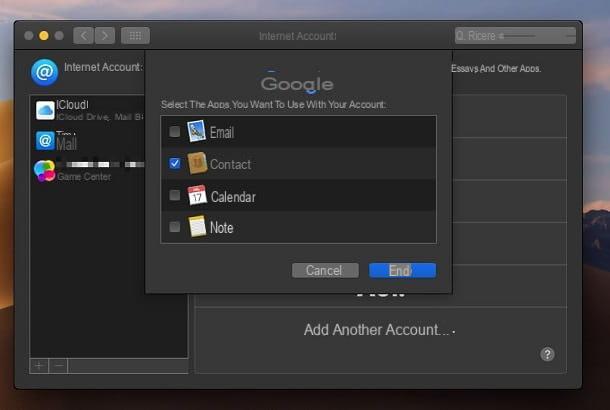Click the Cancel button

(x=325, y=270)
